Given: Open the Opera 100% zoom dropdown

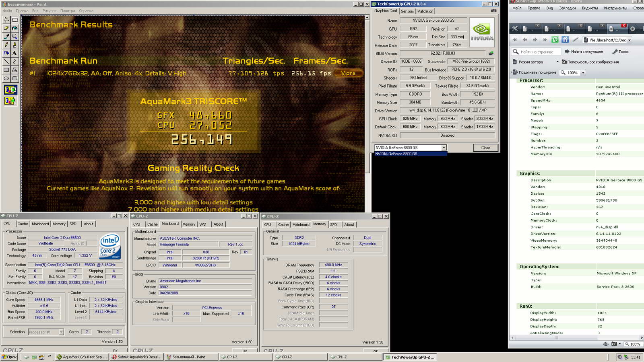Looking at the screenshot, I should (583, 73).
